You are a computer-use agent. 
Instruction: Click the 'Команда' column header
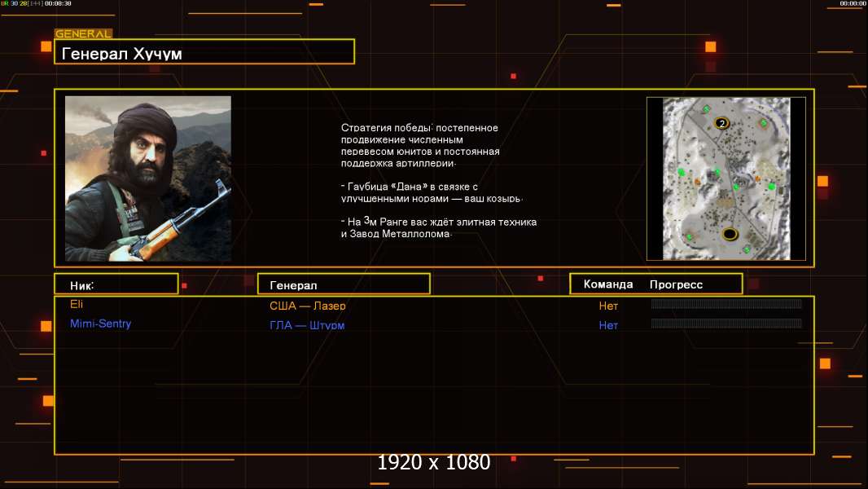607,284
